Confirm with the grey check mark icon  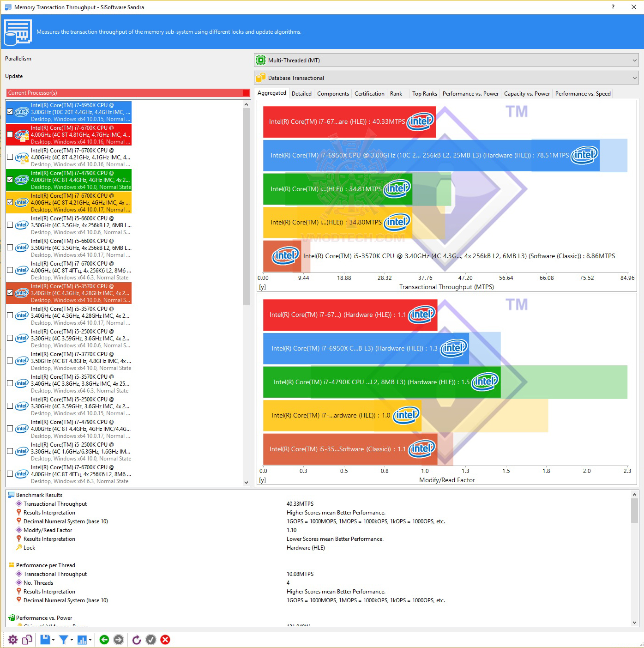[150, 640]
